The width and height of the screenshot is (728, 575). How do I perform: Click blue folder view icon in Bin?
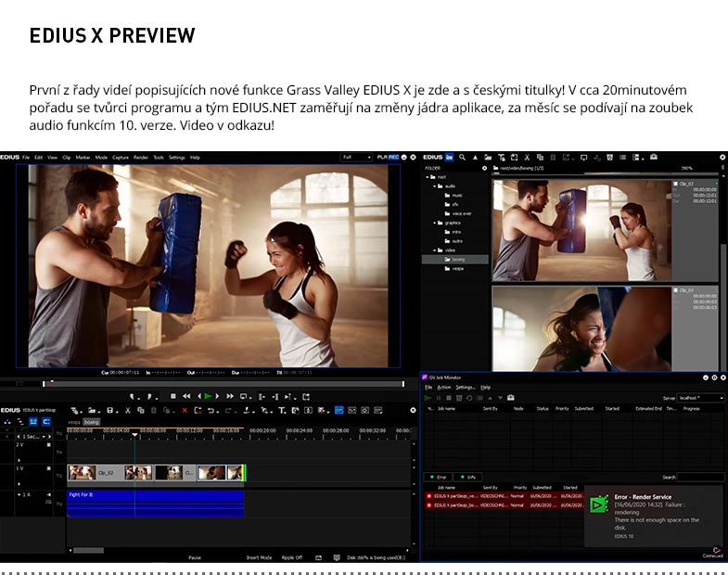click(449, 158)
